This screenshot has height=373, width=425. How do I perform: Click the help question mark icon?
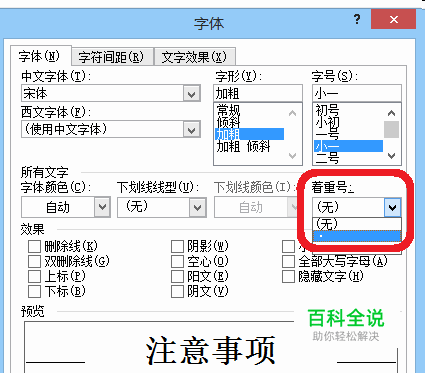tap(357, 19)
